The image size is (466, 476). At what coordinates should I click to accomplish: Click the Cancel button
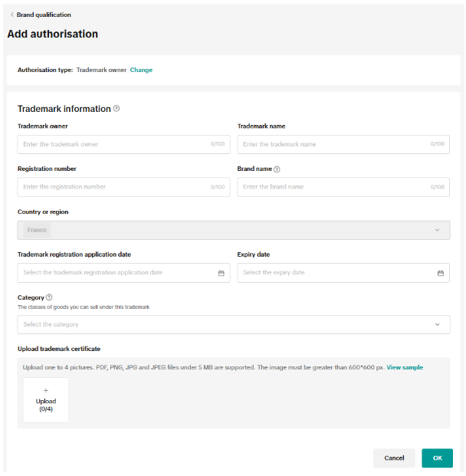coord(394,458)
